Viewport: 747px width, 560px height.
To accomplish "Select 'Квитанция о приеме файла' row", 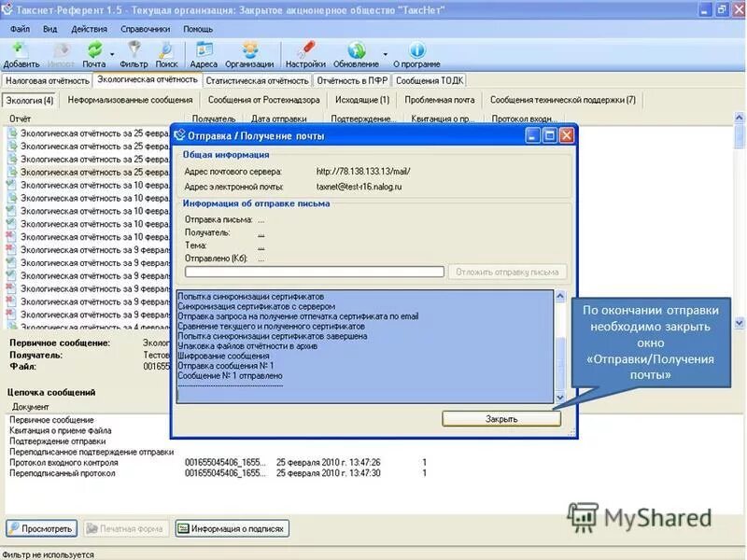I will (x=61, y=430).
